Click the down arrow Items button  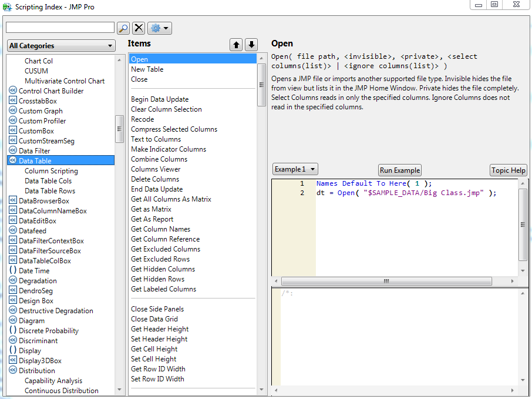pyautogui.click(x=251, y=45)
